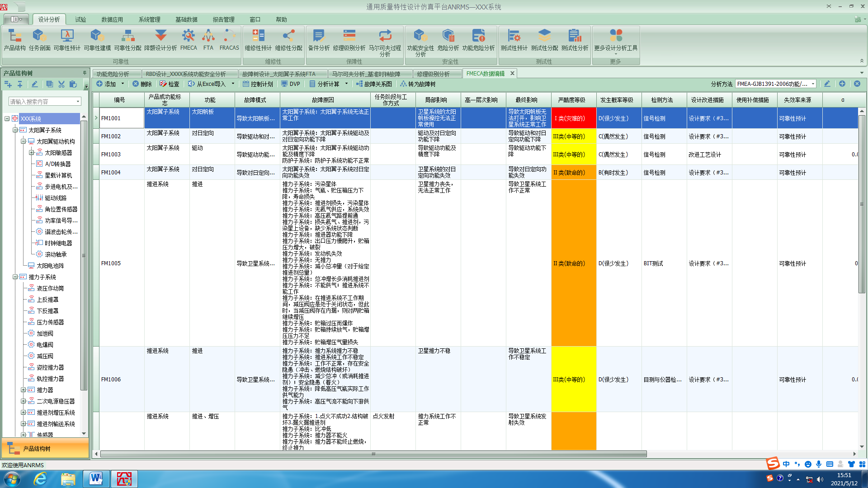The height and width of the screenshot is (488, 868).
Task: Open Word from the taskbar
Action: pyautogui.click(x=96, y=479)
